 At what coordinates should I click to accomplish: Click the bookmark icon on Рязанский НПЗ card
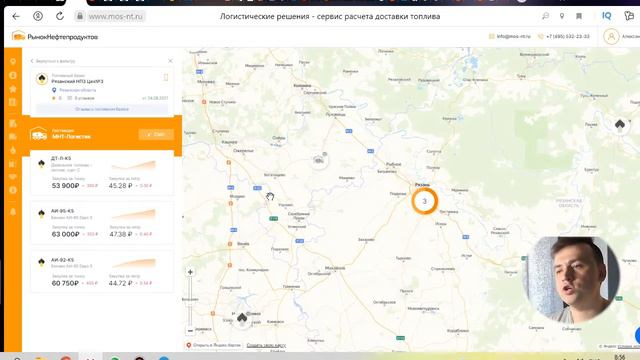point(166,77)
